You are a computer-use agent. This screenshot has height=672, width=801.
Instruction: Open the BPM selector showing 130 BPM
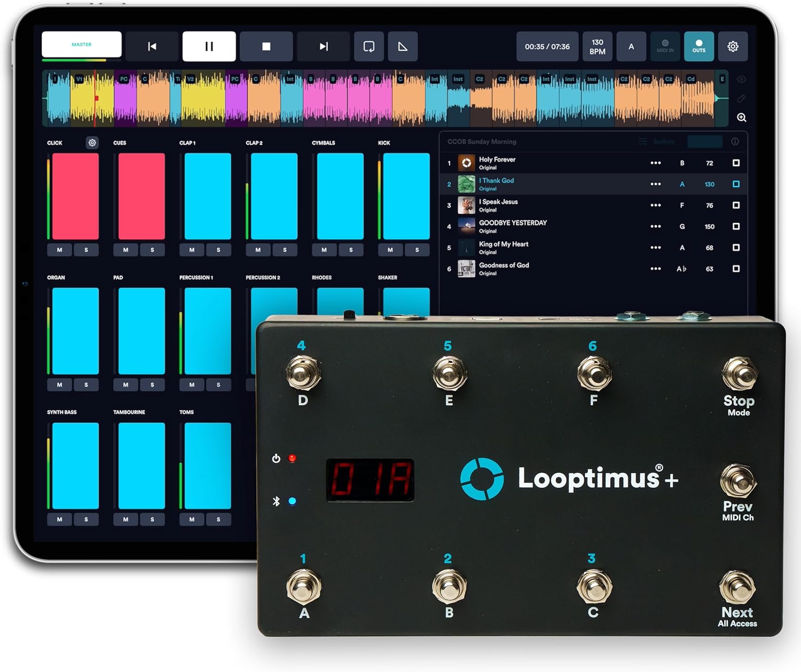pos(598,46)
